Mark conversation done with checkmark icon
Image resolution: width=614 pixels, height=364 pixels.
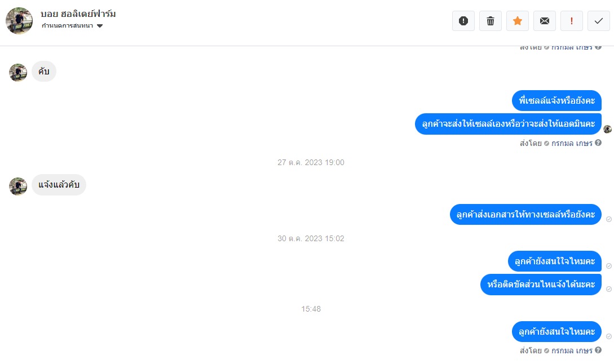pos(598,21)
